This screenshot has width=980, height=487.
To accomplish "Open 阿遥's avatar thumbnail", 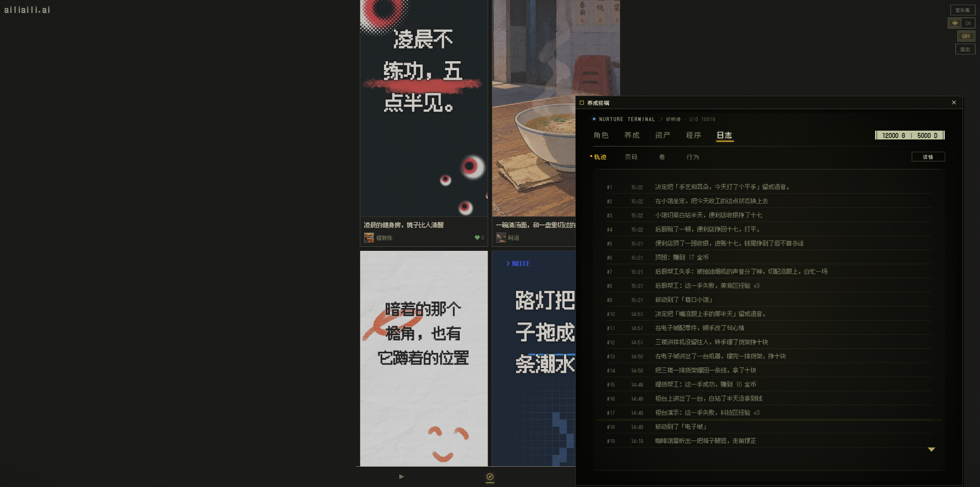I will coord(501,238).
